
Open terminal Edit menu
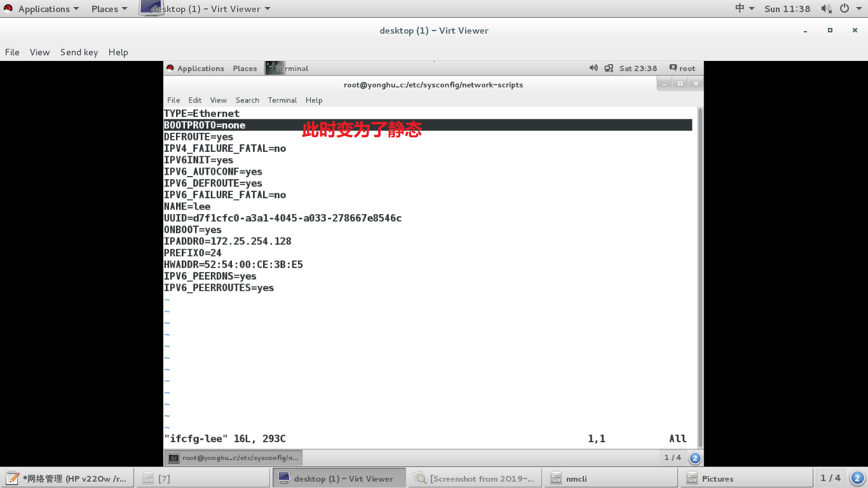pyautogui.click(x=195, y=100)
